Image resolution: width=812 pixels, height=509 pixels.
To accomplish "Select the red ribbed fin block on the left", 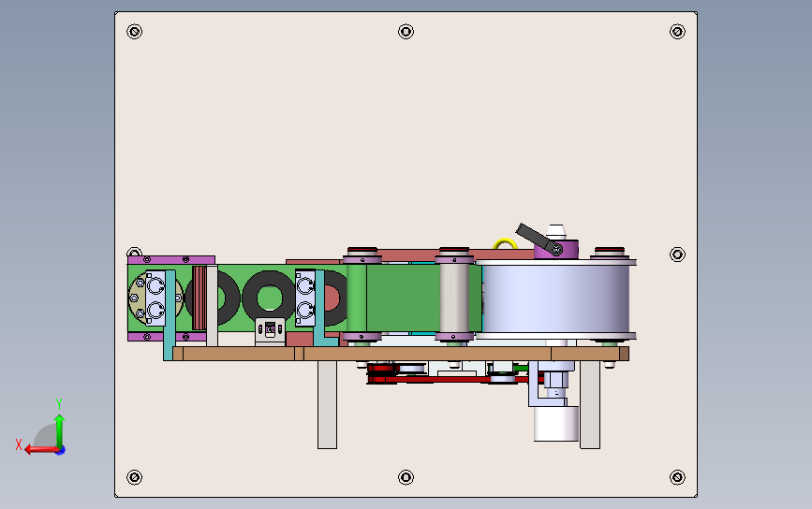I will point(199,298).
